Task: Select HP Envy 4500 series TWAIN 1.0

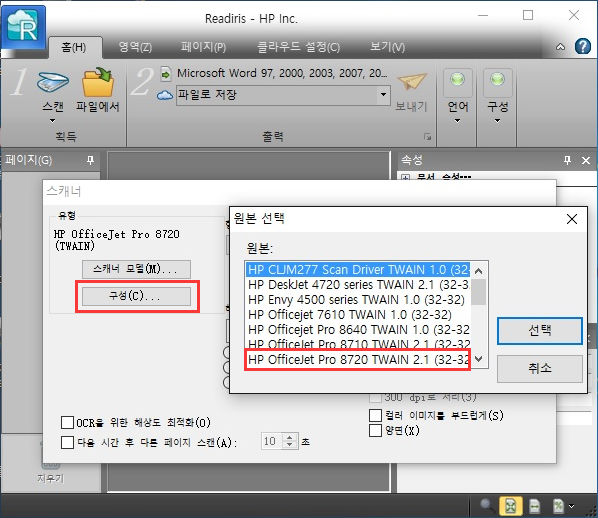Action: (x=358, y=299)
